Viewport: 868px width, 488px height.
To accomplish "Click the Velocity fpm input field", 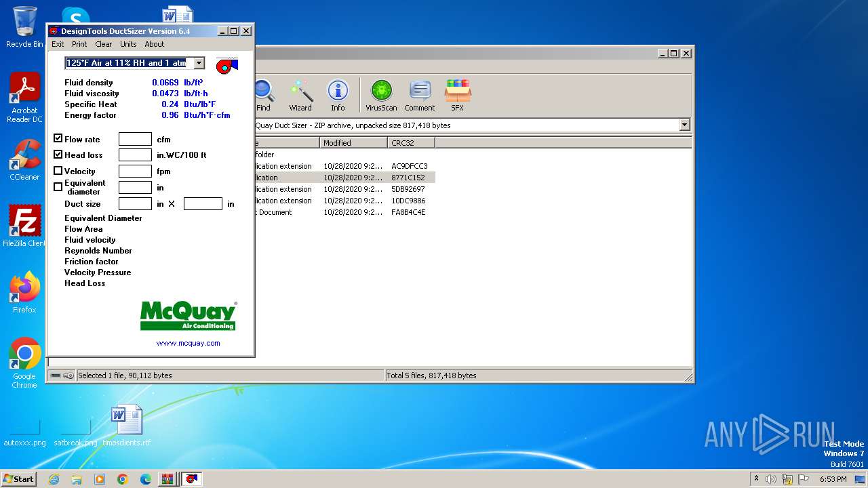I will point(135,171).
